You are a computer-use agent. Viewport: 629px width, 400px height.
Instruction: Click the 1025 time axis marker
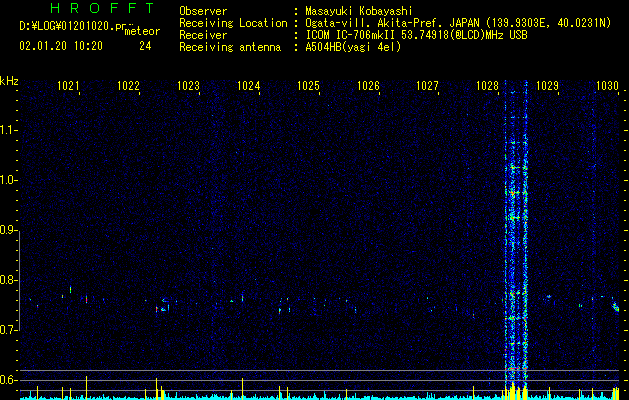pyautogui.click(x=308, y=85)
